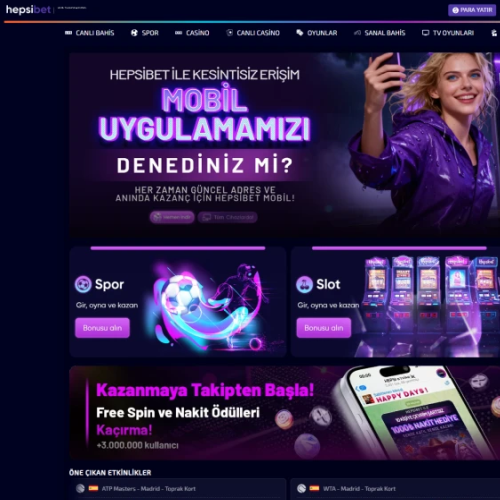This screenshot has width=500, height=500.
Task: Click the TV screen icon beside TV OYUNLARI
Action: click(425, 33)
